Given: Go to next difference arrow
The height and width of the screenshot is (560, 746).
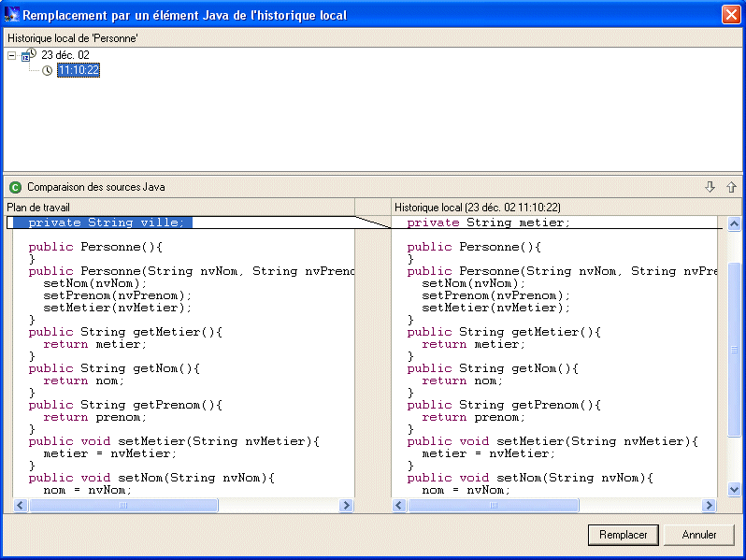Looking at the screenshot, I should (x=710, y=187).
